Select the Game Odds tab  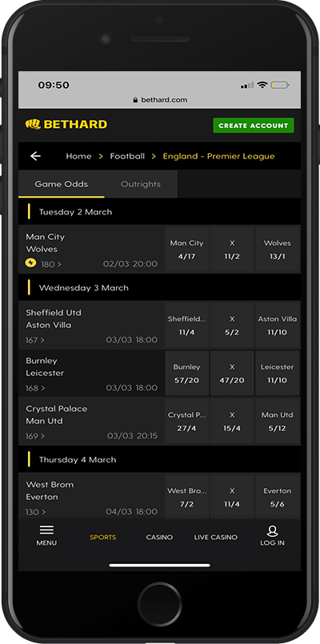62,184
